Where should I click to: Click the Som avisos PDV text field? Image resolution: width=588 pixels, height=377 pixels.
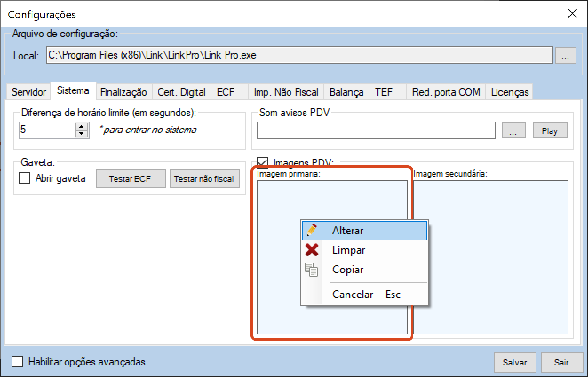pos(376,131)
